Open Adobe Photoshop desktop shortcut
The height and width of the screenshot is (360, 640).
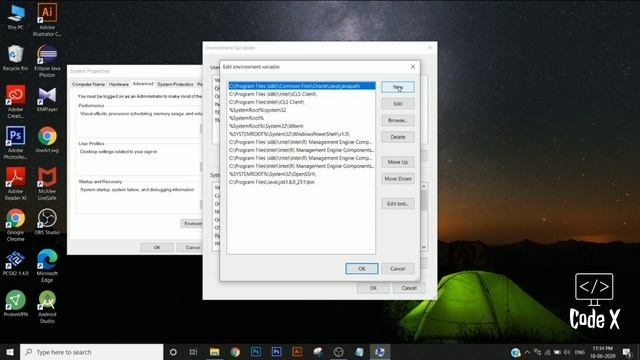point(16,142)
